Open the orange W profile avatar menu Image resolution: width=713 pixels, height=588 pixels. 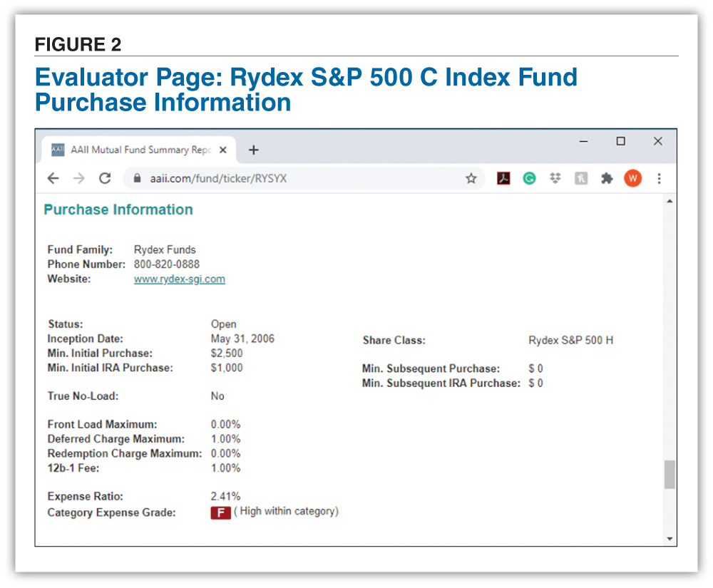pos(632,178)
